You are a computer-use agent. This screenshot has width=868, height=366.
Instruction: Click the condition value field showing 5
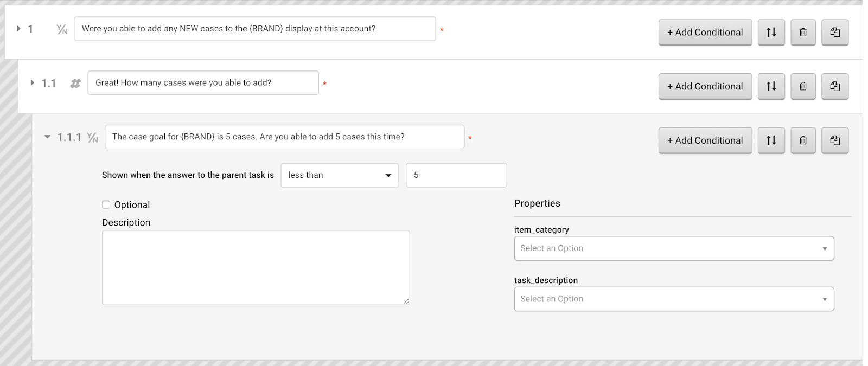(456, 175)
